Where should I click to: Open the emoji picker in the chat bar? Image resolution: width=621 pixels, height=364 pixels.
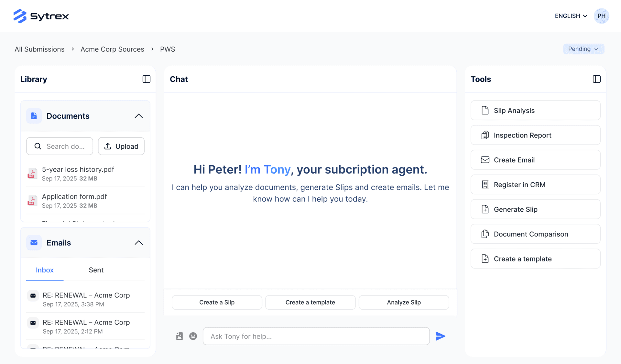coord(193,336)
